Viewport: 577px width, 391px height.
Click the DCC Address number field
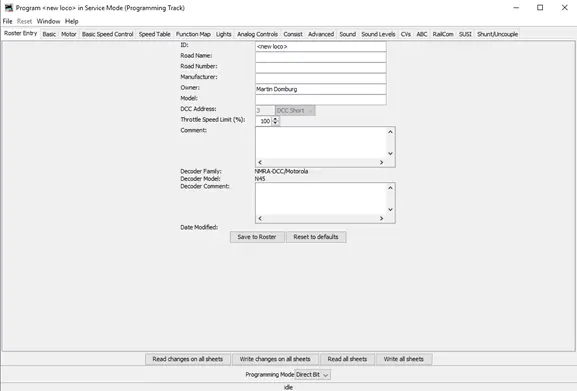pyautogui.click(x=265, y=110)
